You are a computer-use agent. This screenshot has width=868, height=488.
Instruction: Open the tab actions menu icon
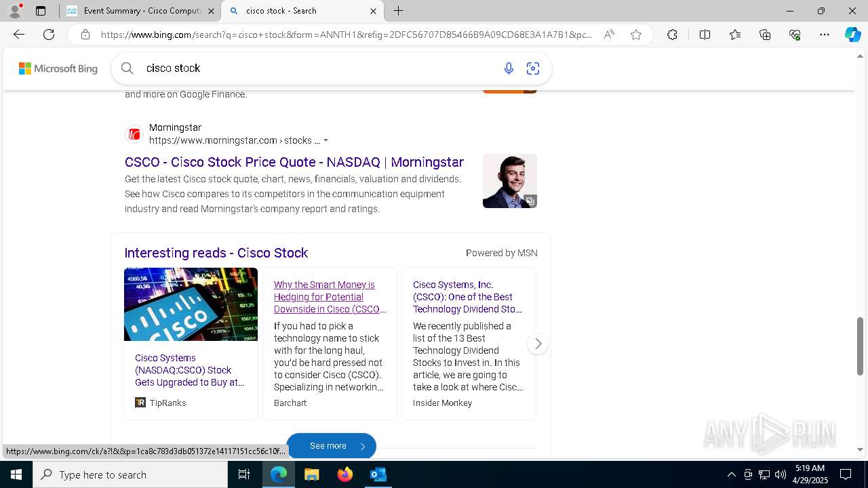click(x=41, y=11)
